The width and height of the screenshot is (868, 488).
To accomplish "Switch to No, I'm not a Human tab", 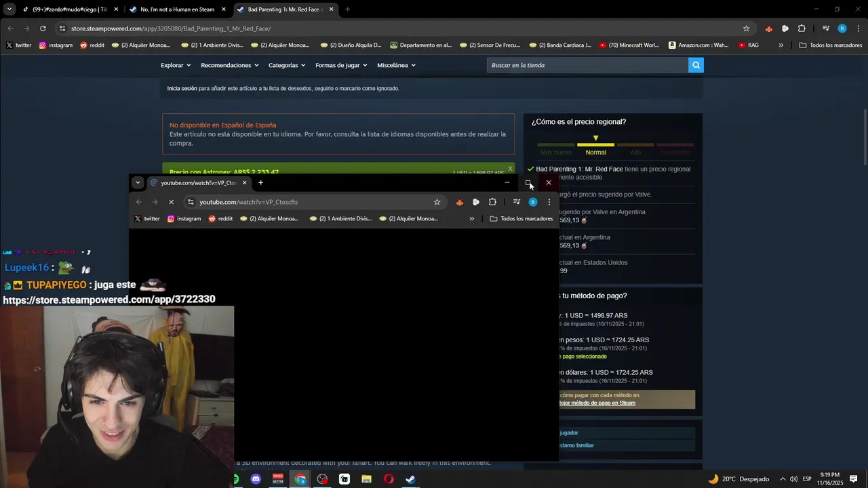I will click(x=177, y=9).
